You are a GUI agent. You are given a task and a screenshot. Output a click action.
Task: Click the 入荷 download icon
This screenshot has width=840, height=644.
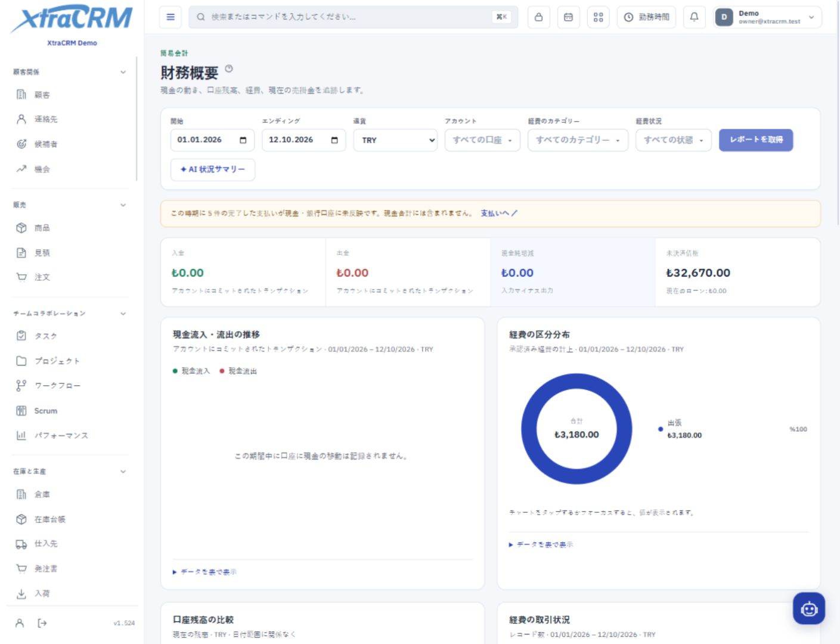coord(21,594)
